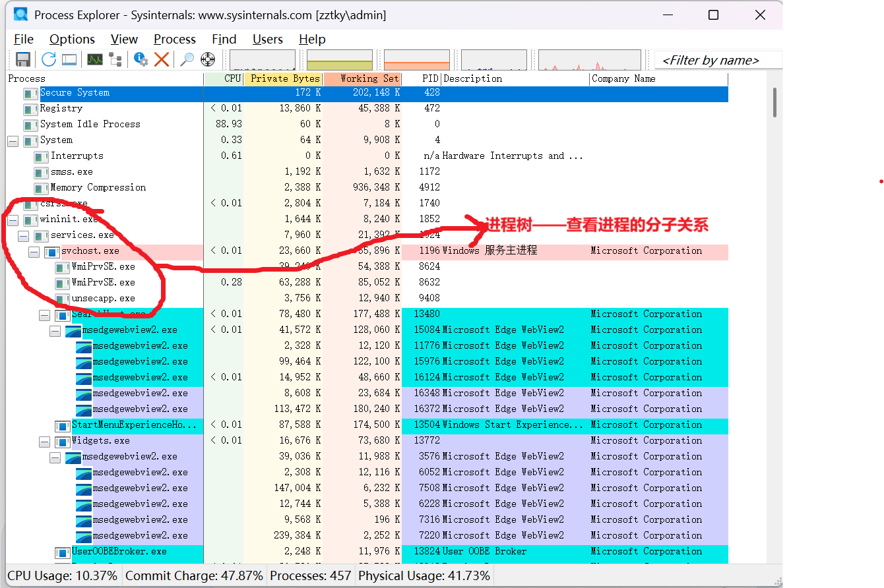
Task: Click the crosshair Find Window's Process icon
Action: pyautogui.click(x=208, y=59)
